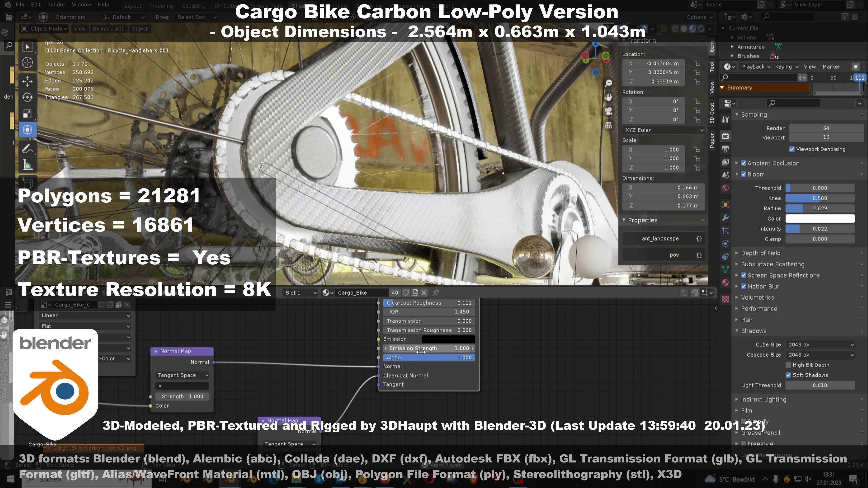
Task: Click the viewport zoom magnifier gizmo
Action: (609, 84)
